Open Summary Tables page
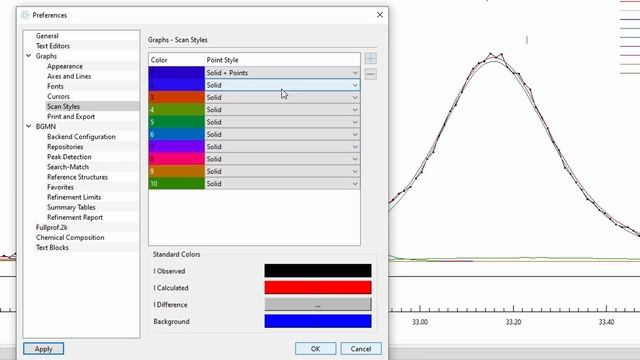The height and width of the screenshot is (360, 640). 71,207
